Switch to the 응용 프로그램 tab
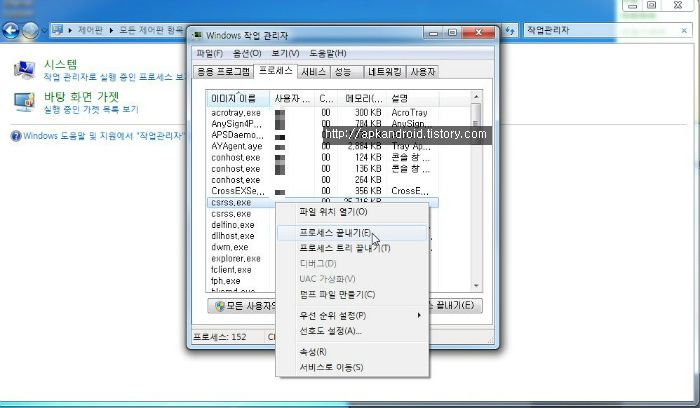 (223, 71)
